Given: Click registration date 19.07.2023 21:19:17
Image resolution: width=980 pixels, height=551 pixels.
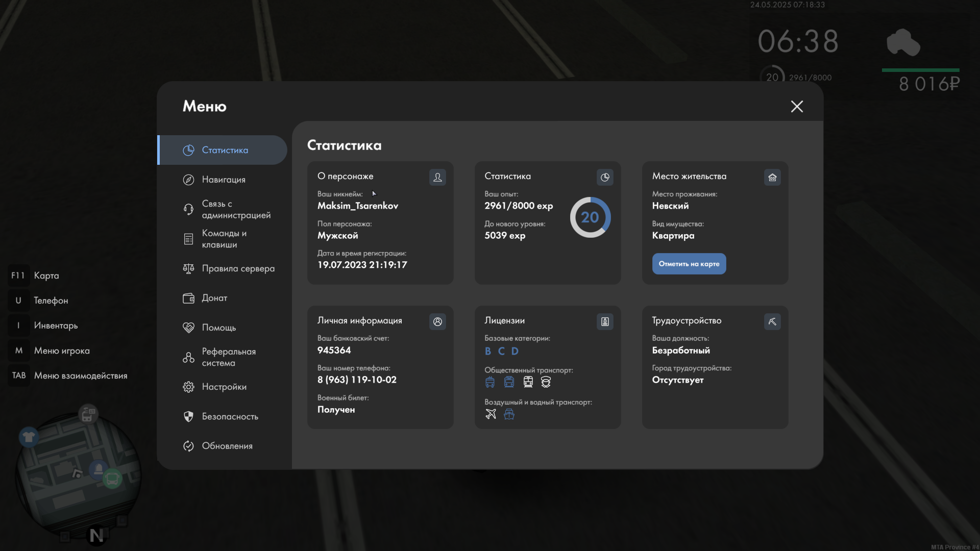Looking at the screenshot, I should point(362,265).
